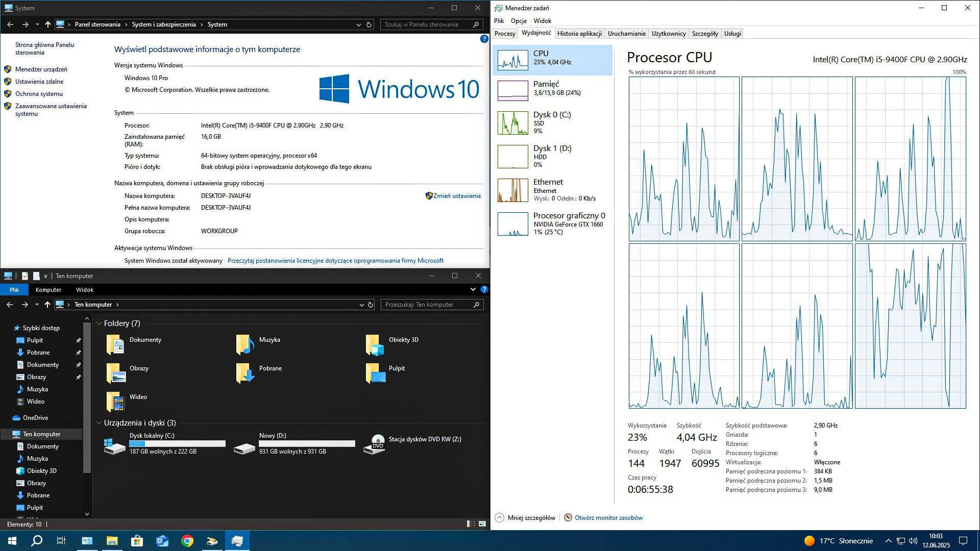Image resolution: width=980 pixels, height=551 pixels.
Task: Go up one level in System window
Action: (x=47, y=24)
